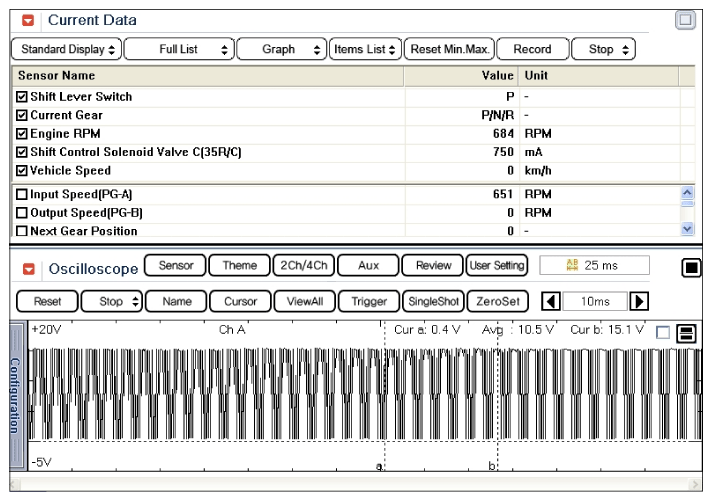The image size is (712, 501).
Task: Uncheck Vehicle Speed sensor
Action: coord(21,170)
